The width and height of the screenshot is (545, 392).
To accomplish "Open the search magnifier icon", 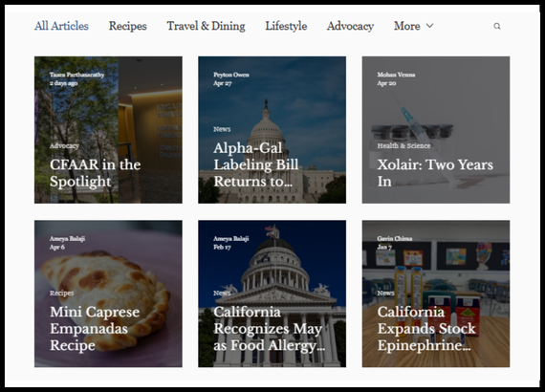I will (497, 26).
